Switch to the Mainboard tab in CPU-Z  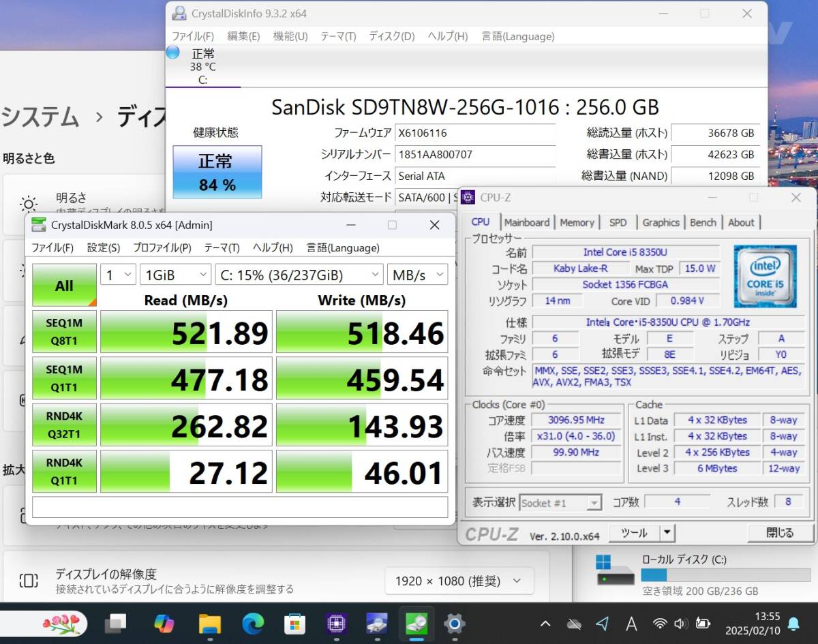pyautogui.click(x=527, y=222)
